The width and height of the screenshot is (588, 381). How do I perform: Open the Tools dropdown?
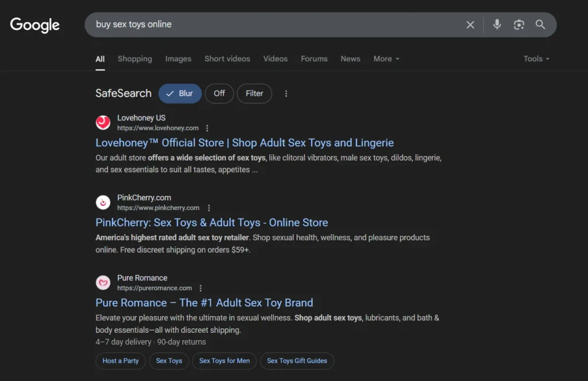[x=536, y=59]
